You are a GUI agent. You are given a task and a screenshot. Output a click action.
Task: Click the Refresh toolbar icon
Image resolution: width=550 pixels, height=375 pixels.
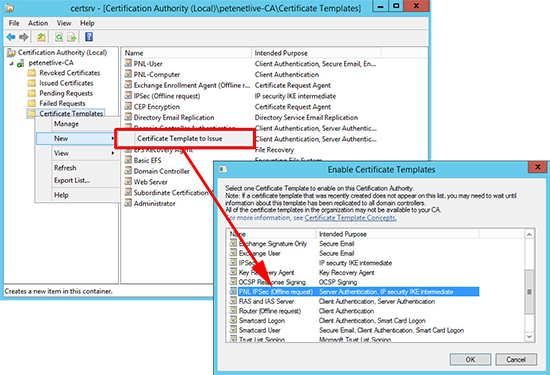59,37
